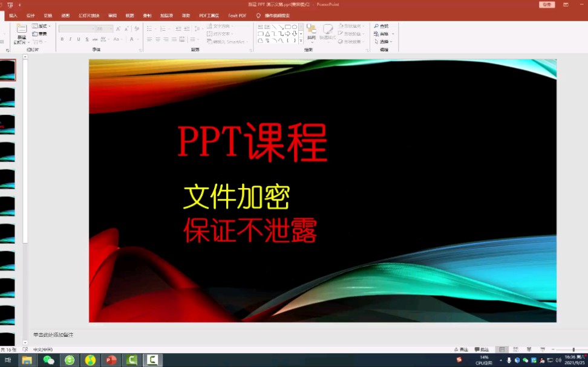The image size is (588, 367).
Task: Toggle the 批注 (Comments) pane
Action: pos(482,349)
